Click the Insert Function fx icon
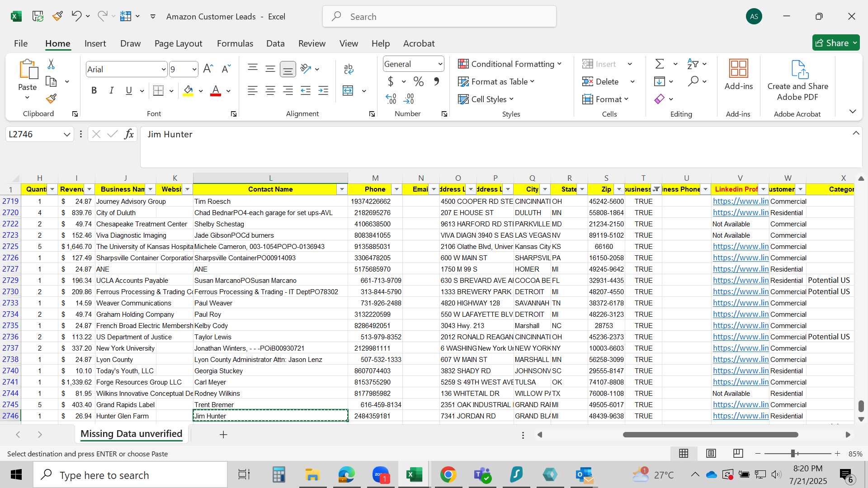The width and height of the screenshot is (868, 488). [x=129, y=134]
